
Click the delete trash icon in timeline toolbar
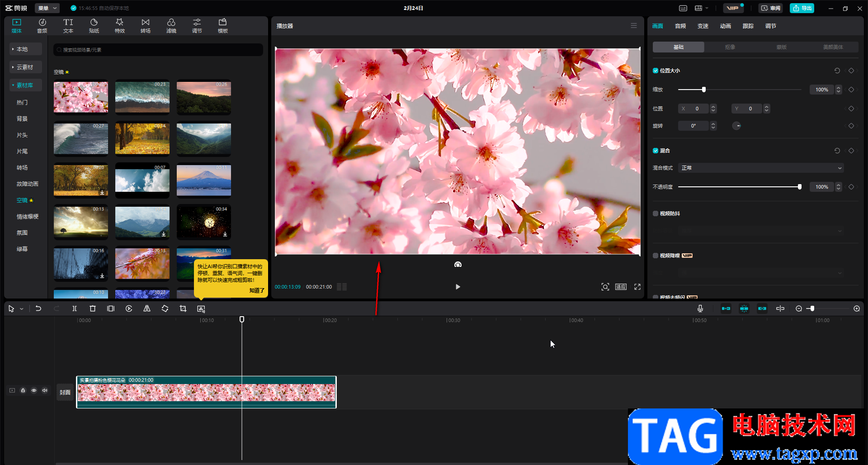pyautogui.click(x=93, y=308)
